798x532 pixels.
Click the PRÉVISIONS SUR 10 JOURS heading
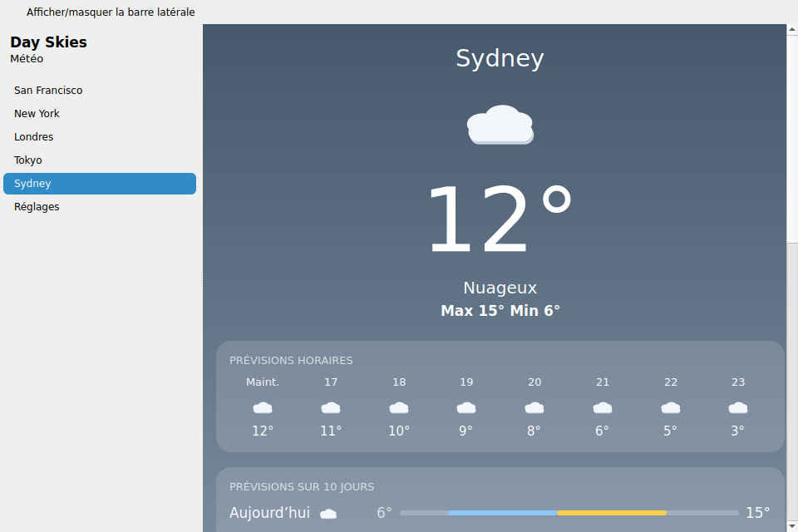coord(302,486)
